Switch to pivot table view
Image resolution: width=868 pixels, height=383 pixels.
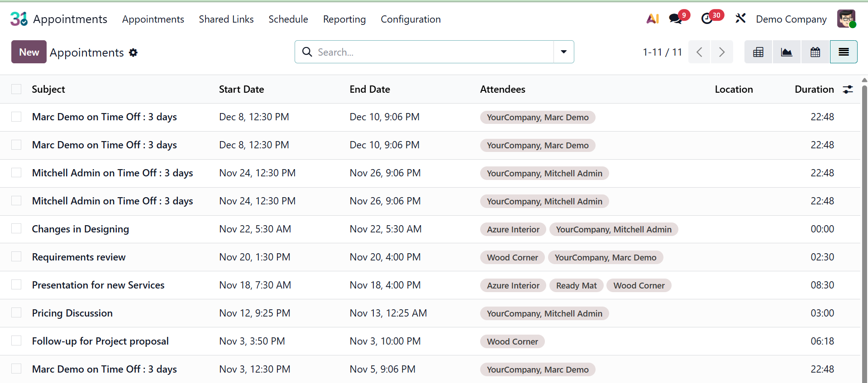click(x=758, y=52)
